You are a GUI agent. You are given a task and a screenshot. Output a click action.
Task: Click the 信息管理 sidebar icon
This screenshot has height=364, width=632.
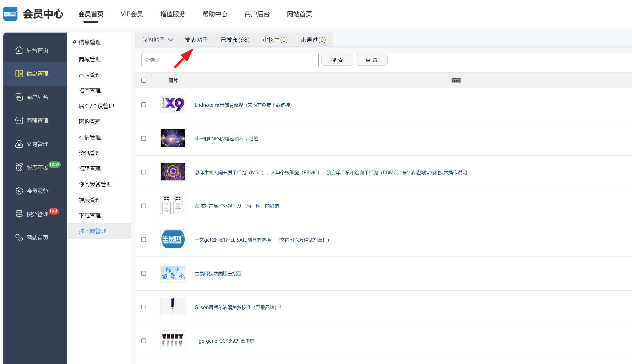19,74
